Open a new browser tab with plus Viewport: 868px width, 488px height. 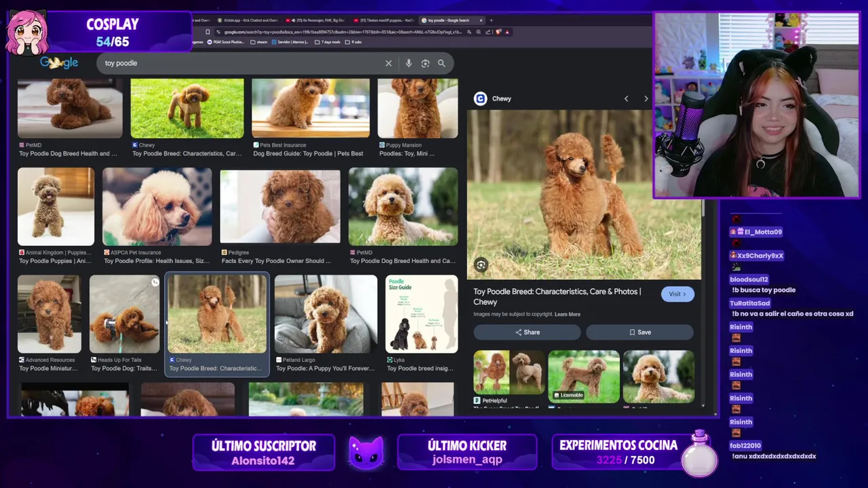pyautogui.click(x=491, y=20)
